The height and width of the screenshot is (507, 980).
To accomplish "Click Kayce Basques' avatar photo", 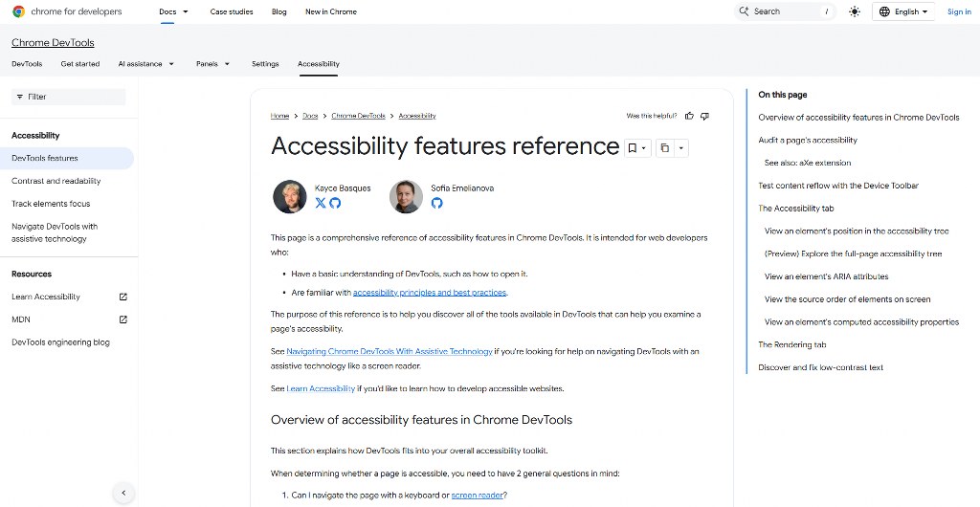I will [289, 197].
